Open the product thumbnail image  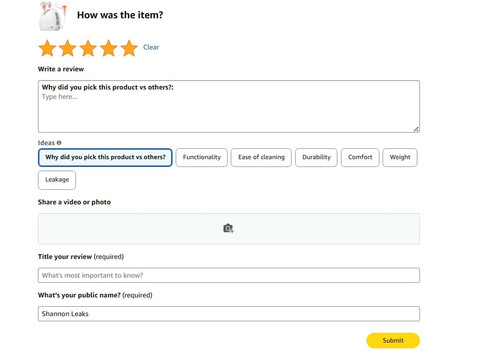click(53, 16)
